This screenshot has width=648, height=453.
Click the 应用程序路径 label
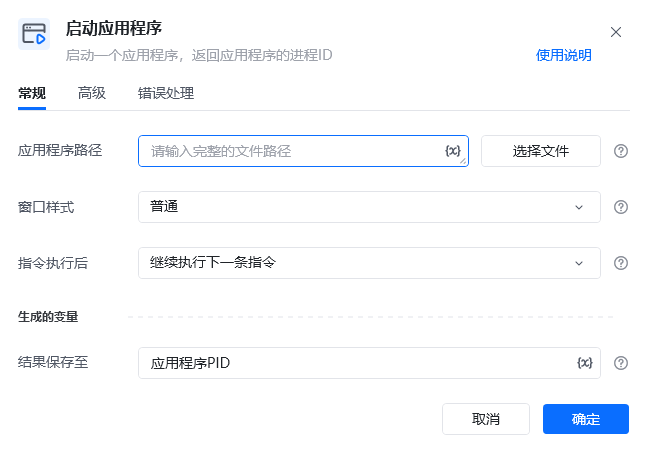(60, 150)
